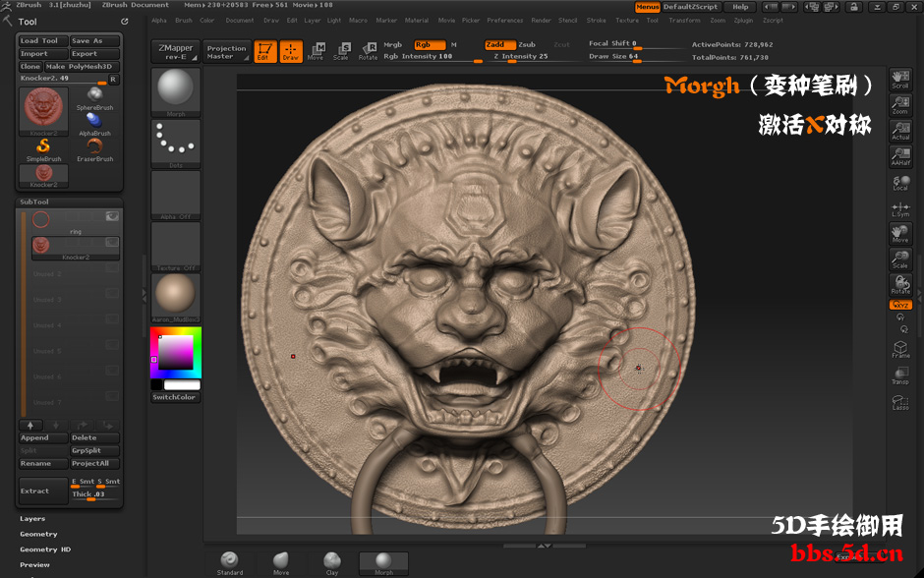Screen dimensions: 924x578
Task: Click Make PolyMesh3D
Action: [x=82, y=67]
